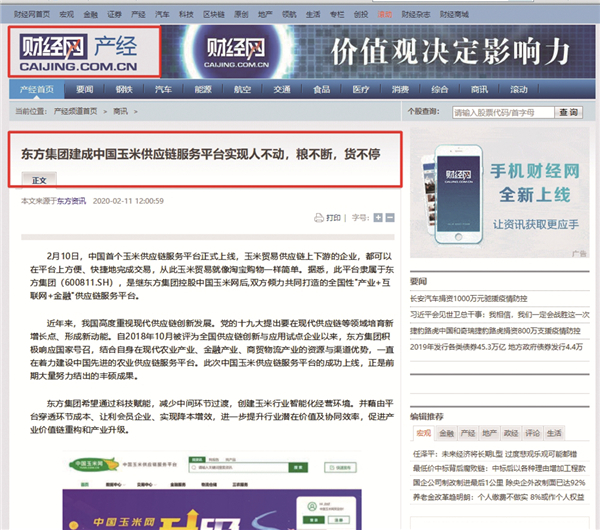The image size is (600, 530).
Task: Select the 交通 channel tab
Action: 282,90
